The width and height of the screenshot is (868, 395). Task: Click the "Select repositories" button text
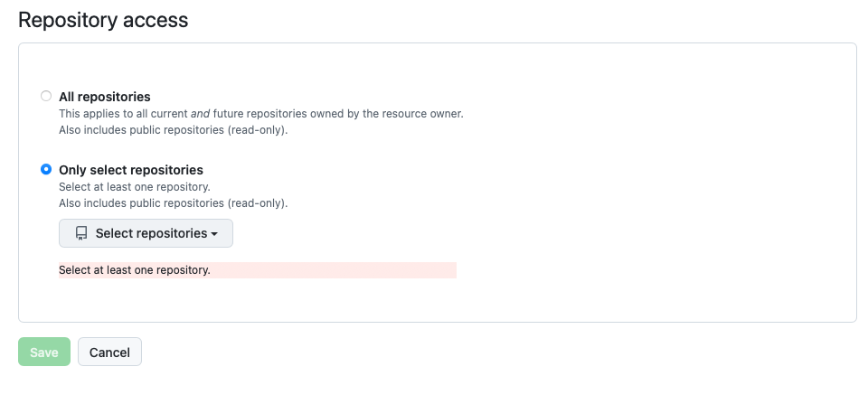[151, 233]
